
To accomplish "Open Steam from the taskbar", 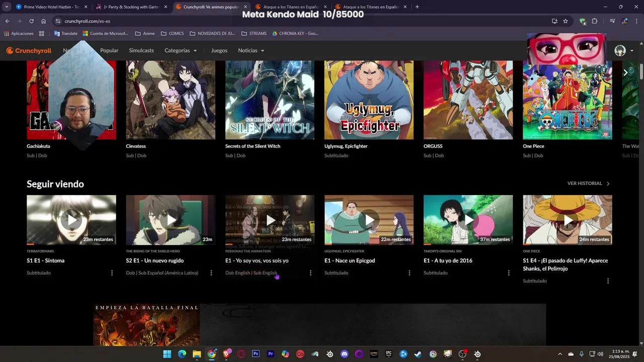I will coord(418,354).
